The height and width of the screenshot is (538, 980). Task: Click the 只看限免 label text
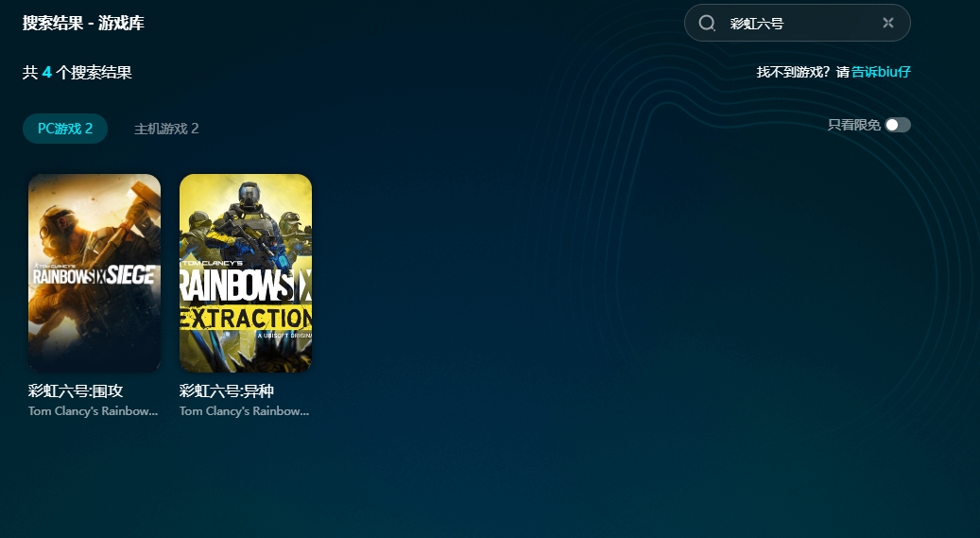pyautogui.click(x=853, y=125)
